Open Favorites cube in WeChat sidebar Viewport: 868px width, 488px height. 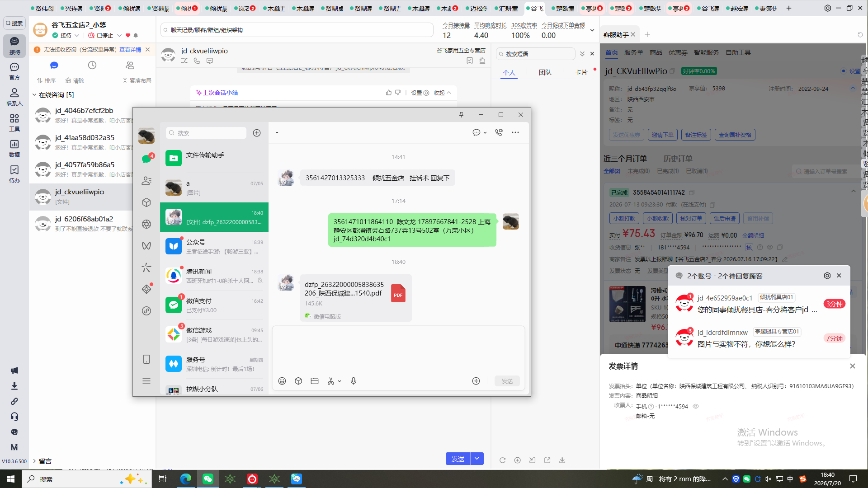[146, 202]
